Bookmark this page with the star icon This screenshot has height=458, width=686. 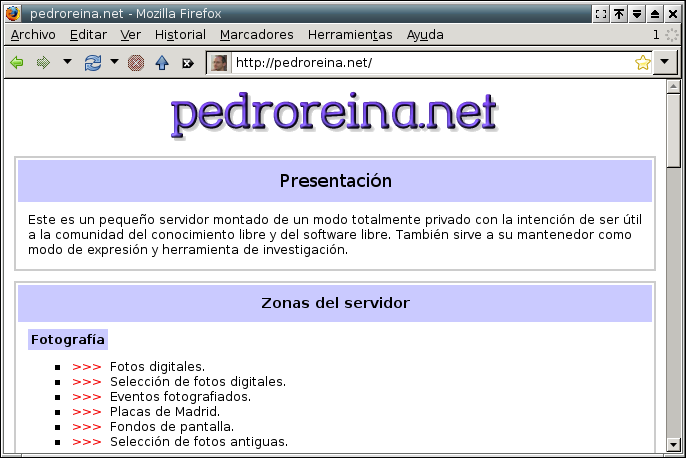coord(642,63)
